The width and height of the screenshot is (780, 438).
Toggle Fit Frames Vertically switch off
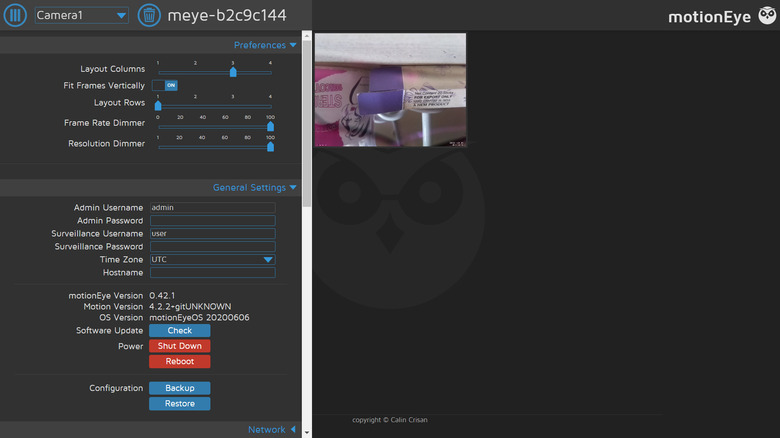165,86
